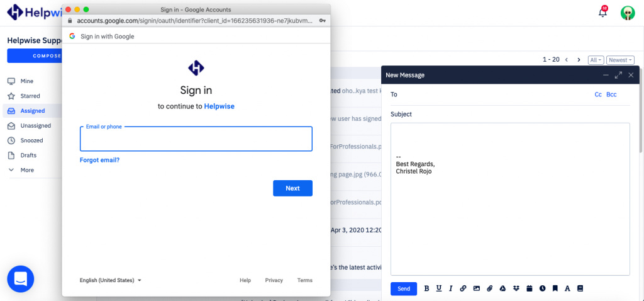Open the calendar icon in compose toolbar
The width and height of the screenshot is (644, 301).
[530, 288]
